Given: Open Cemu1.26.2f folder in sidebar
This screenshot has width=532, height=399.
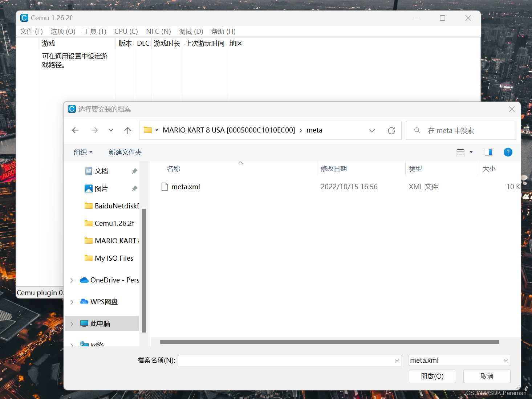Looking at the screenshot, I should 109,223.
